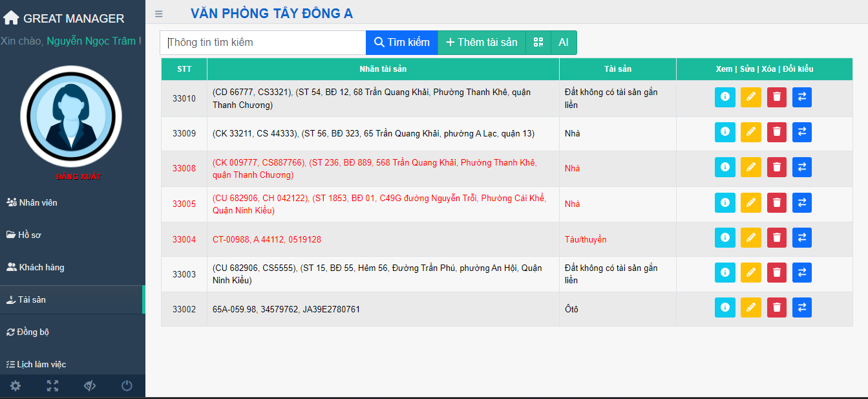Click the Thêm tài sản button
This screenshot has height=399, width=868.
[x=482, y=43]
